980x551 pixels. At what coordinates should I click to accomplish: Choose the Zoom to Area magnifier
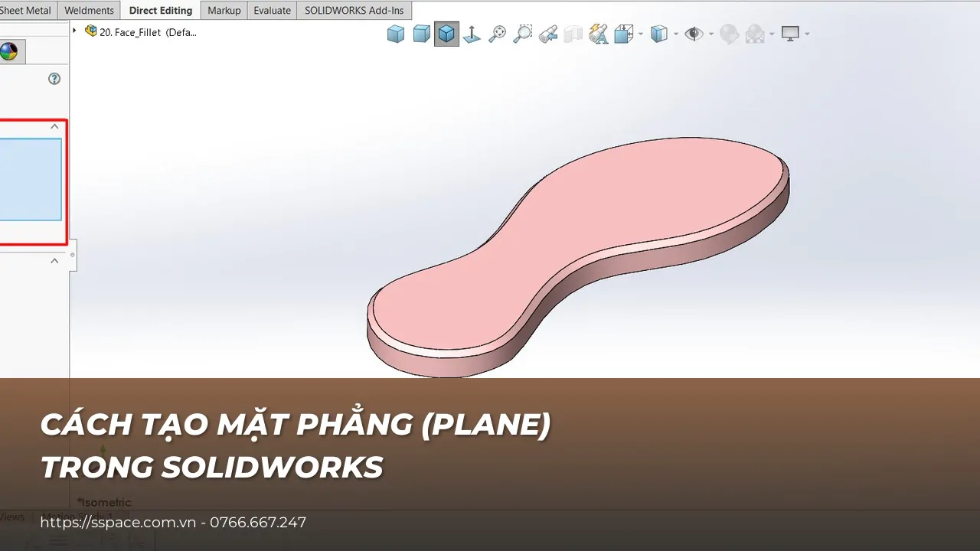click(523, 34)
